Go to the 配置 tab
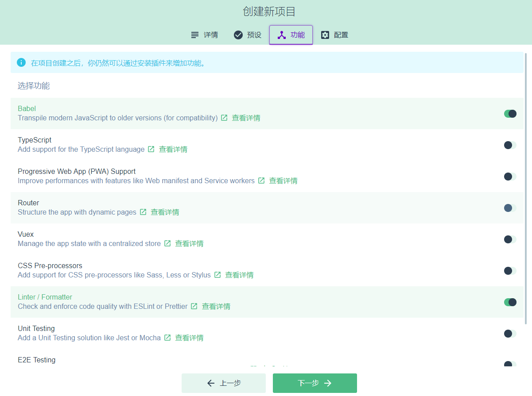Viewport: 532px width, 396px height. pos(334,35)
